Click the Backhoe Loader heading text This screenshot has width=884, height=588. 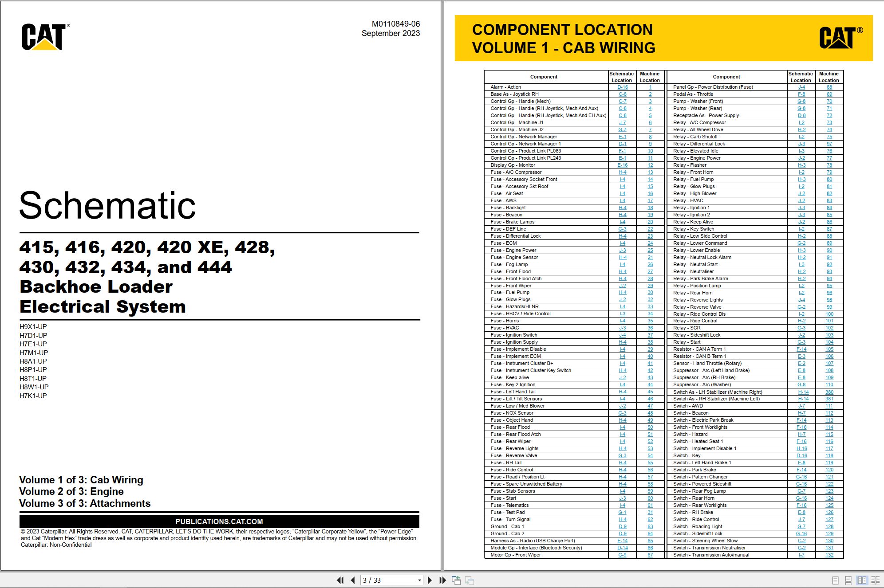[x=96, y=287]
